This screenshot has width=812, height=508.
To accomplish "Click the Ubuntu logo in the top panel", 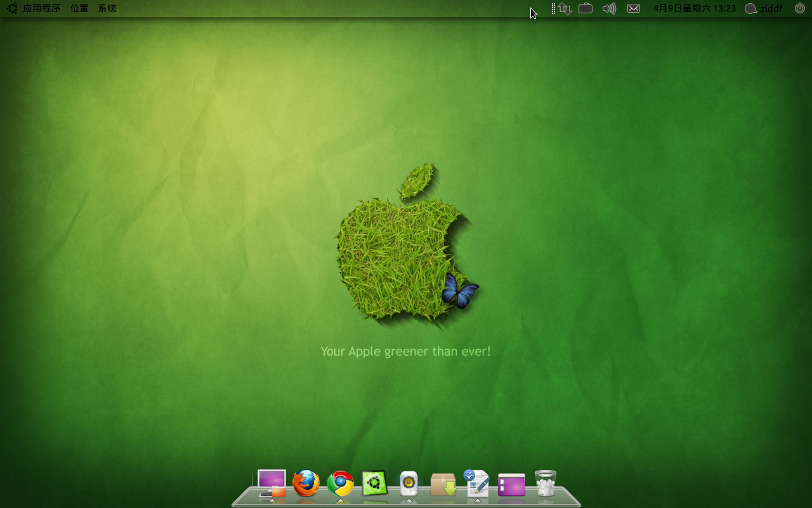I will click(11, 8).
